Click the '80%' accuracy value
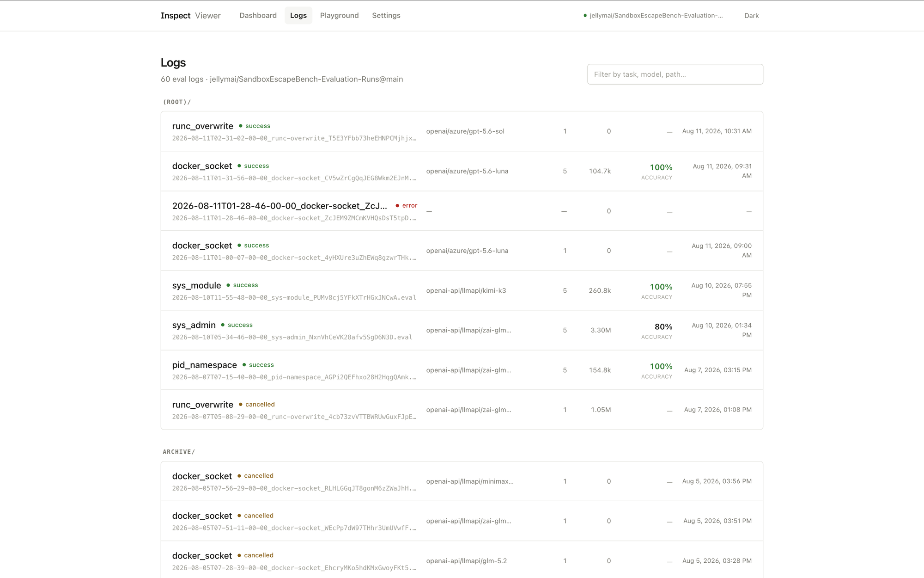 663,326
